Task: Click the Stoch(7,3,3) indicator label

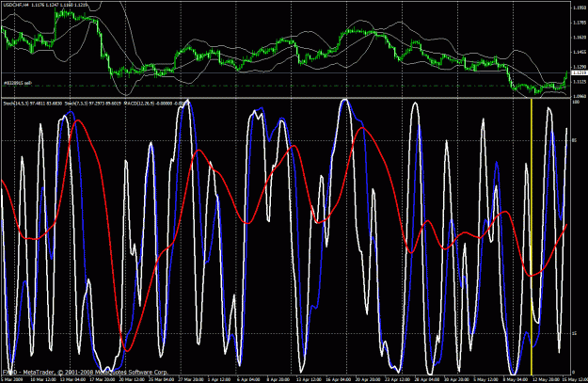Action: [x=76, y=103]
